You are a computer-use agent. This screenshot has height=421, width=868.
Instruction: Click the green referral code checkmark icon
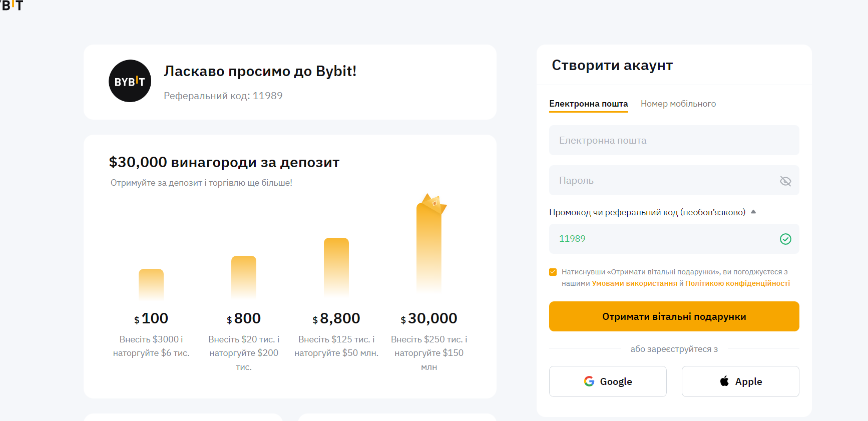click(x=785, y=239)
